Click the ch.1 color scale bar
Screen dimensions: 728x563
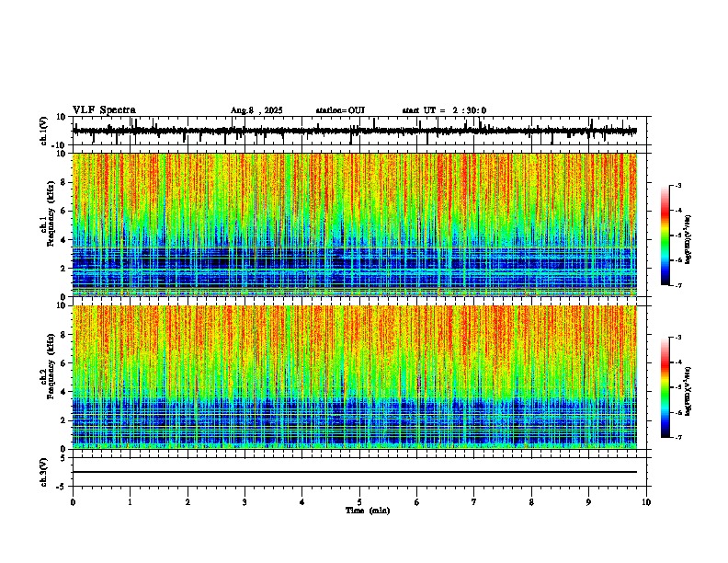tap(665, 236)
